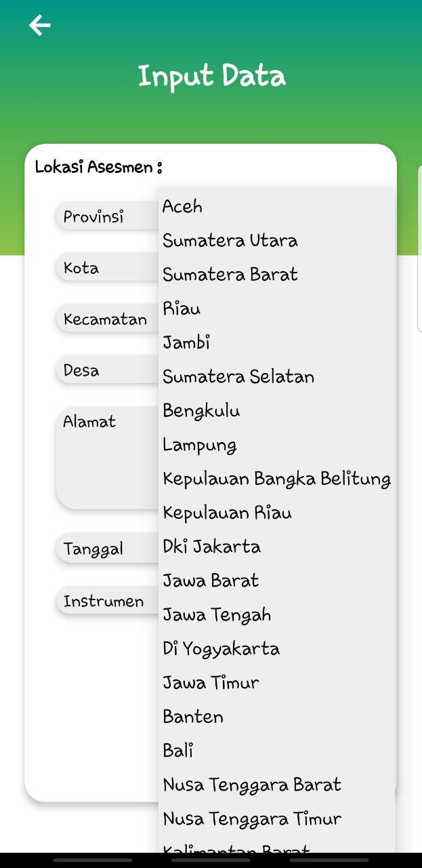The image size is (422, 868).
Task: Pick Bengkulu province
Action: 201,410
